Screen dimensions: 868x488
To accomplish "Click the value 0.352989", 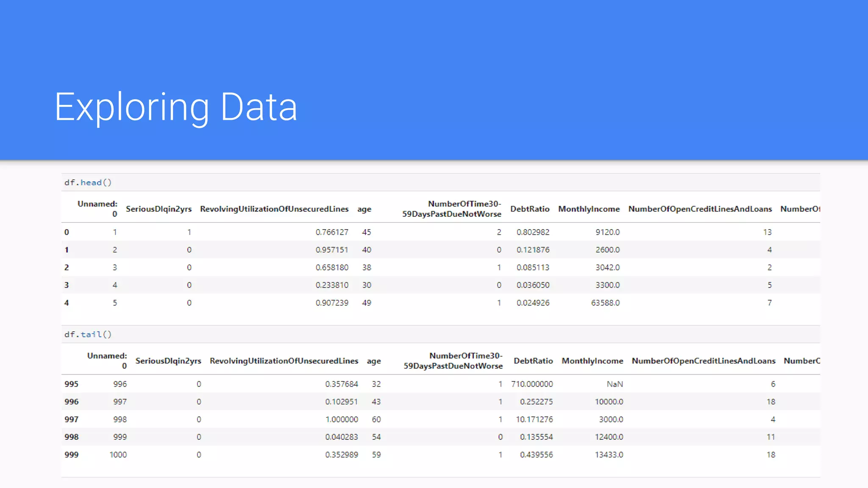I will [x=342, y=455].
